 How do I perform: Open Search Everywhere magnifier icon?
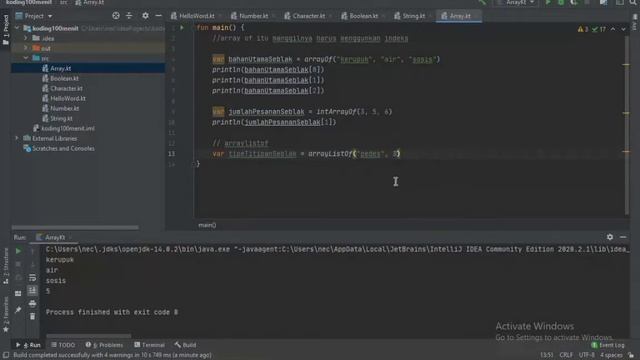tap(633, 2)
